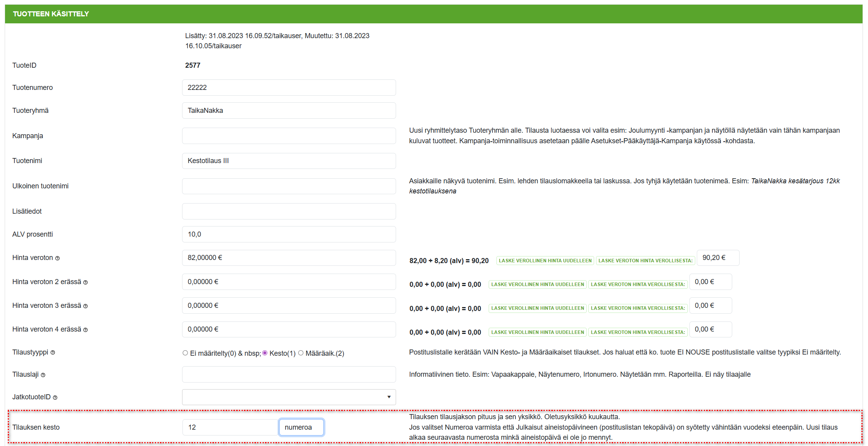This screenshot has width=868, height=446.
Task: Click help icon next to Tilauslaji
Action: coord(43,375)
